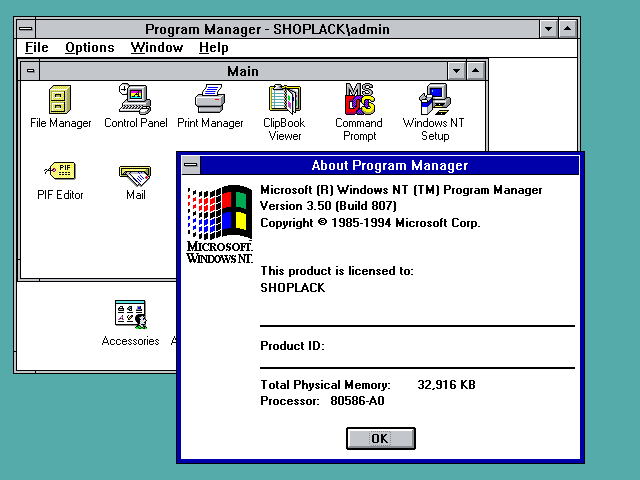This screenshot has width=640, height=480.
Task: Select the Accessories program group icon
Action: coord(130,315)
